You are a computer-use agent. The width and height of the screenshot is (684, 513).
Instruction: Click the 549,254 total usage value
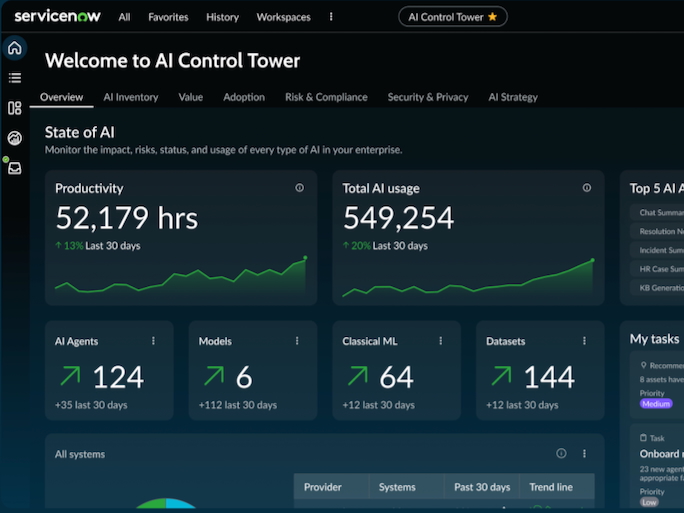pos(398,218)
